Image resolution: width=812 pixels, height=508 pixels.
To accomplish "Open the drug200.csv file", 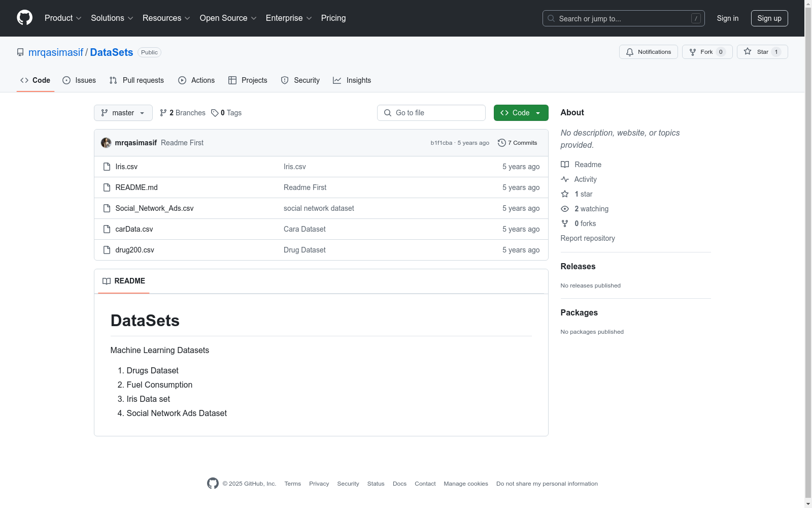I will coord(134,250).
